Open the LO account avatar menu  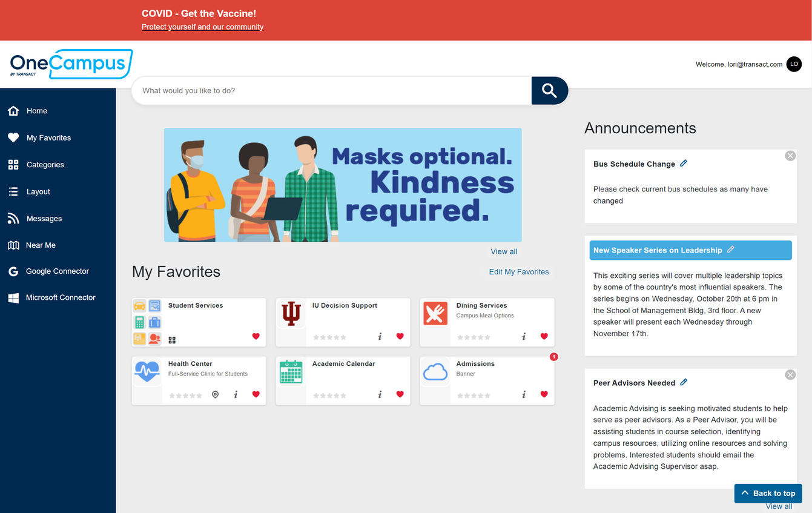(794, 64)
